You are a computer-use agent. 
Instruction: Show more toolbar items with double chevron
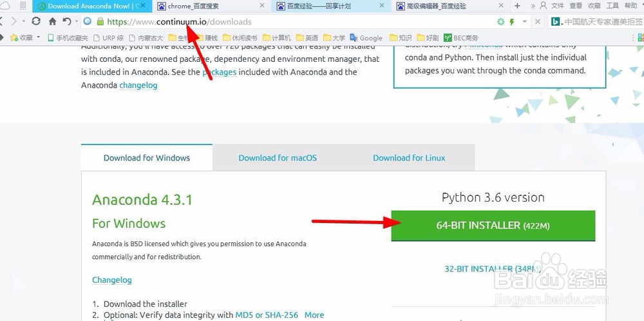tap(533, 6)
